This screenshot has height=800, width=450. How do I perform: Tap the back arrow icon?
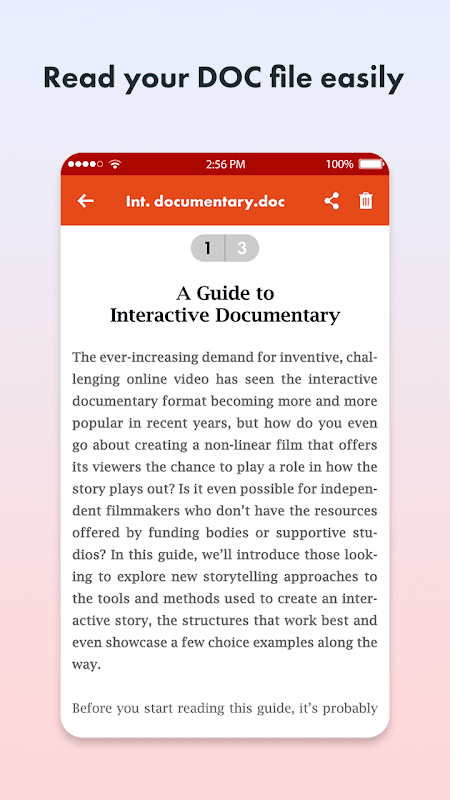pos(85,201)
